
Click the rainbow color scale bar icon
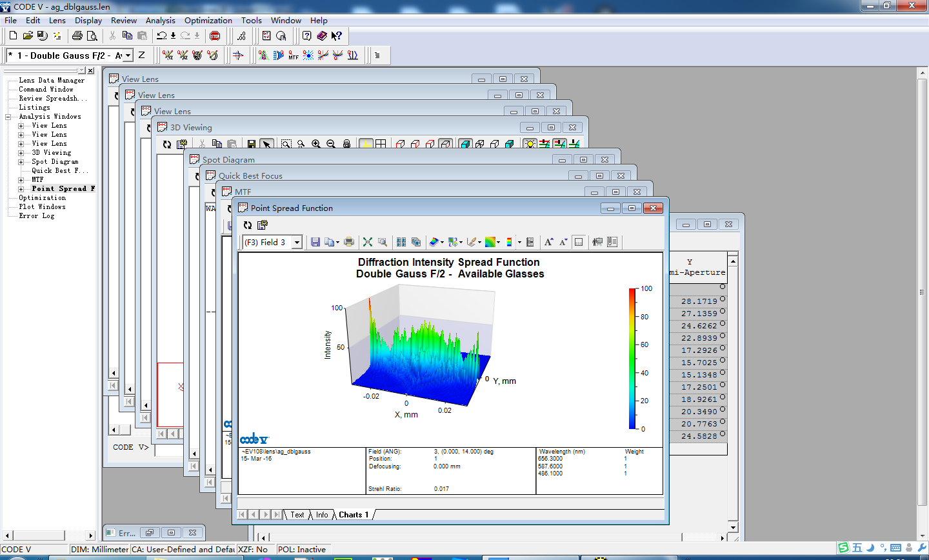pos(509,242)
